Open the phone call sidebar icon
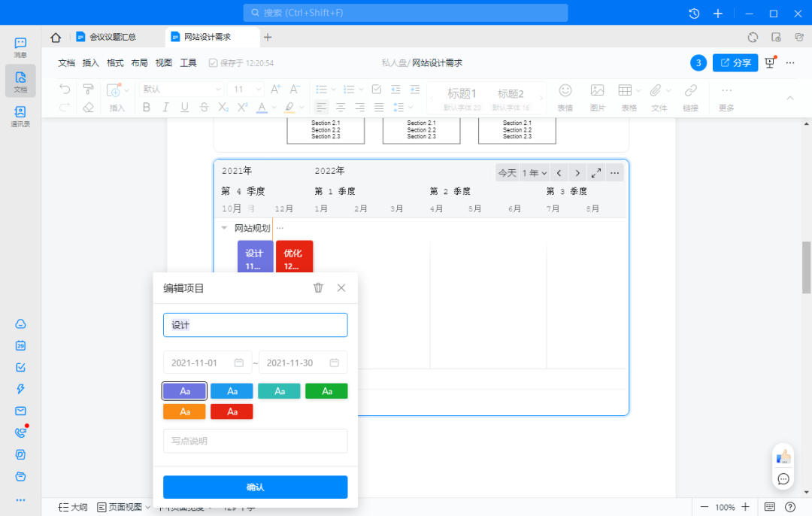This screenshot has width=812, height=516. [x=21, y=433]
